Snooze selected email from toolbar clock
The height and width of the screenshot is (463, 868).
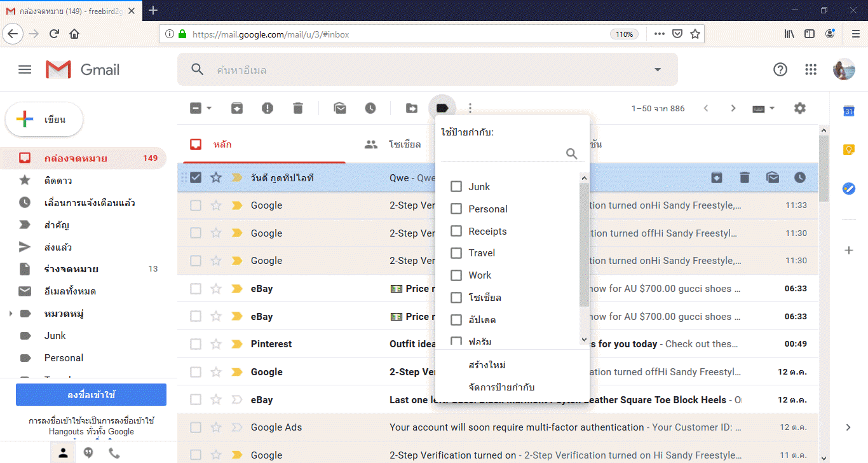(370, 108)
